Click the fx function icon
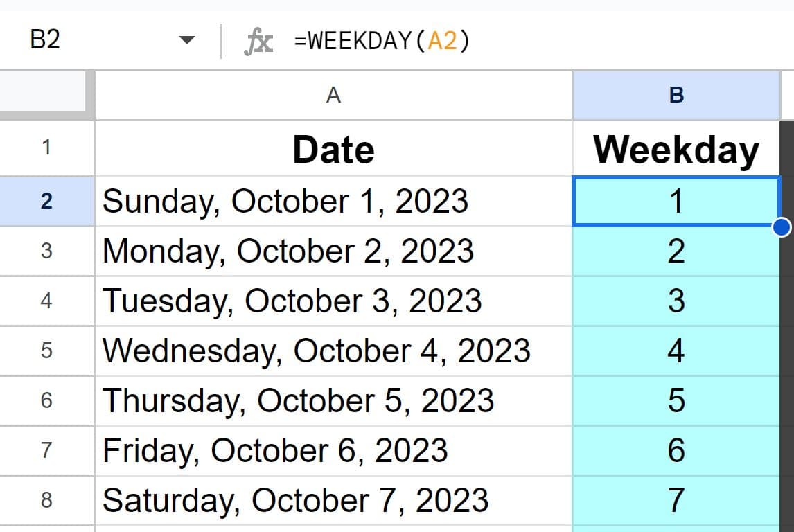Screen dimensions: 794x532 [x=258, y=41]
